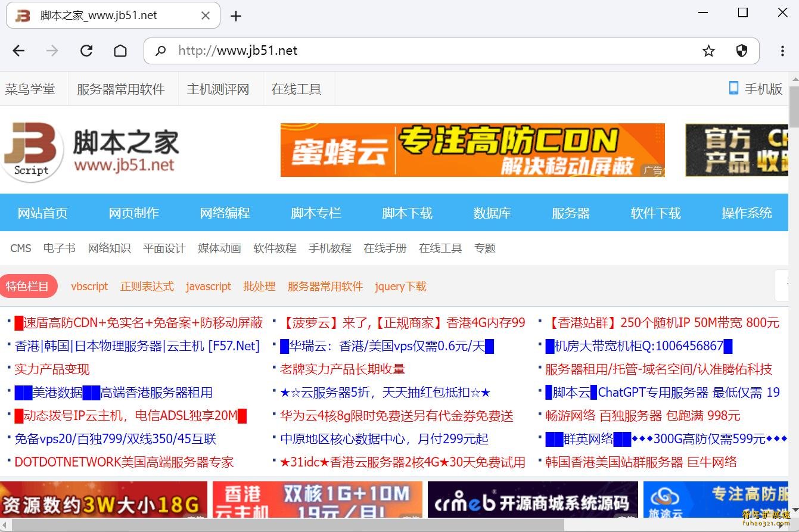This screenshot has height=532, width=799.
Task: Click the browser back arrow
Action: 19,51
